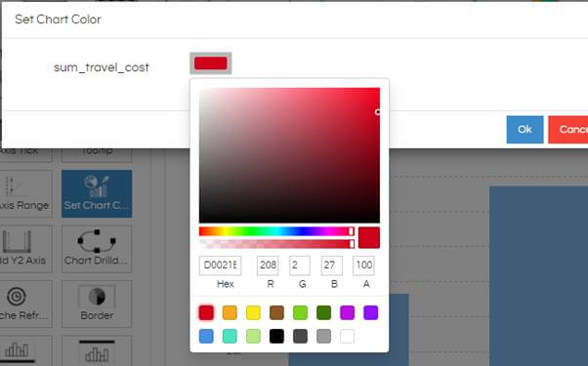Image resolution: width=588 pixels, height=366 pixels.
Task: Click the red Cancel button
Action: coord(568,130)
